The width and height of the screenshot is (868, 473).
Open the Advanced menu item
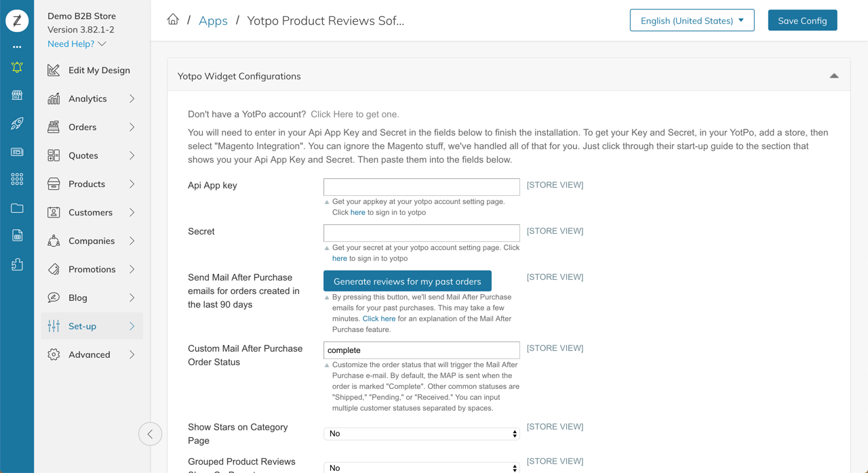(92, 354)
